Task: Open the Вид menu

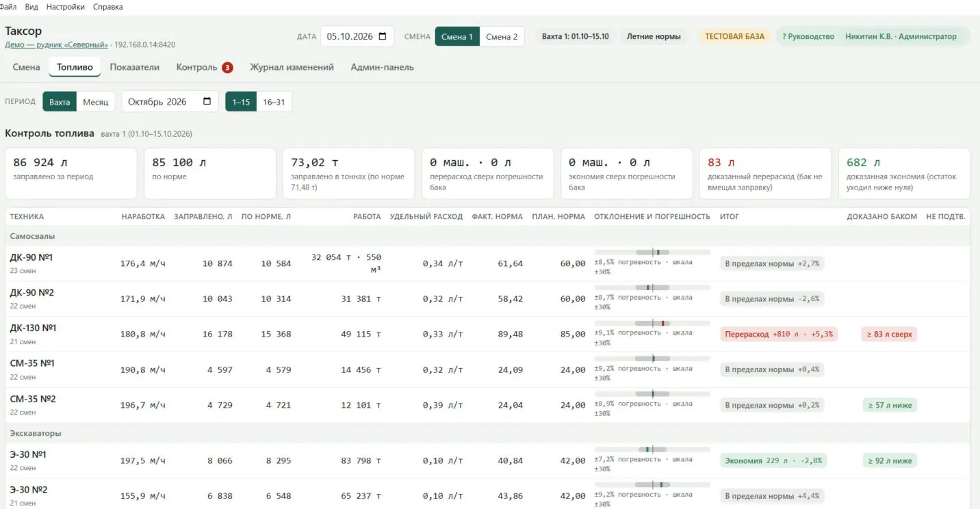Action: 31,7
